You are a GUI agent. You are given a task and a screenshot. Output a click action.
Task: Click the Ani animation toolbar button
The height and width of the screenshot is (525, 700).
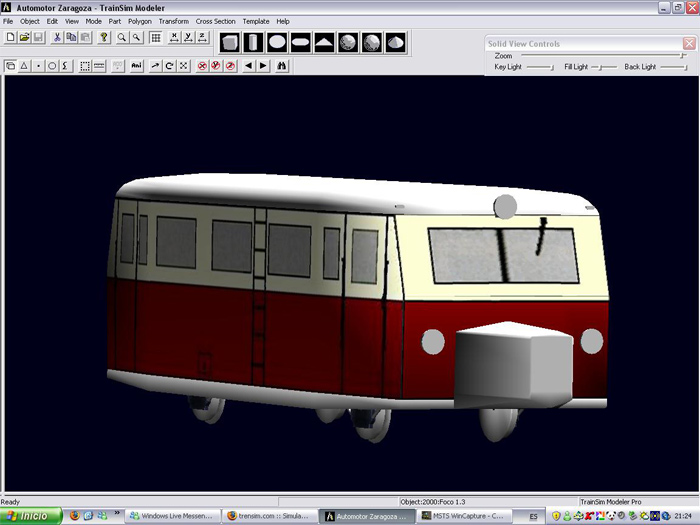coord(137,66)
